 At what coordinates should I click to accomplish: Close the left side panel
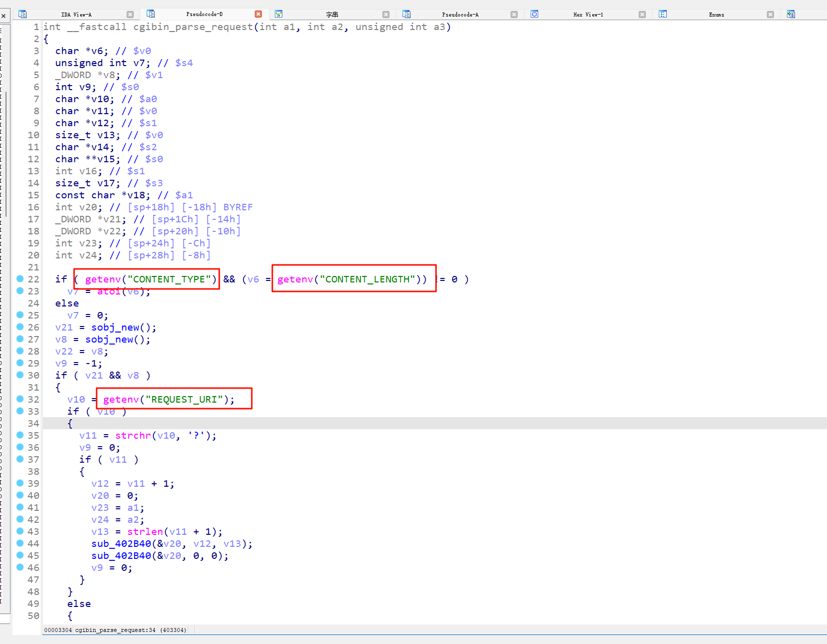tap(4, 16)
